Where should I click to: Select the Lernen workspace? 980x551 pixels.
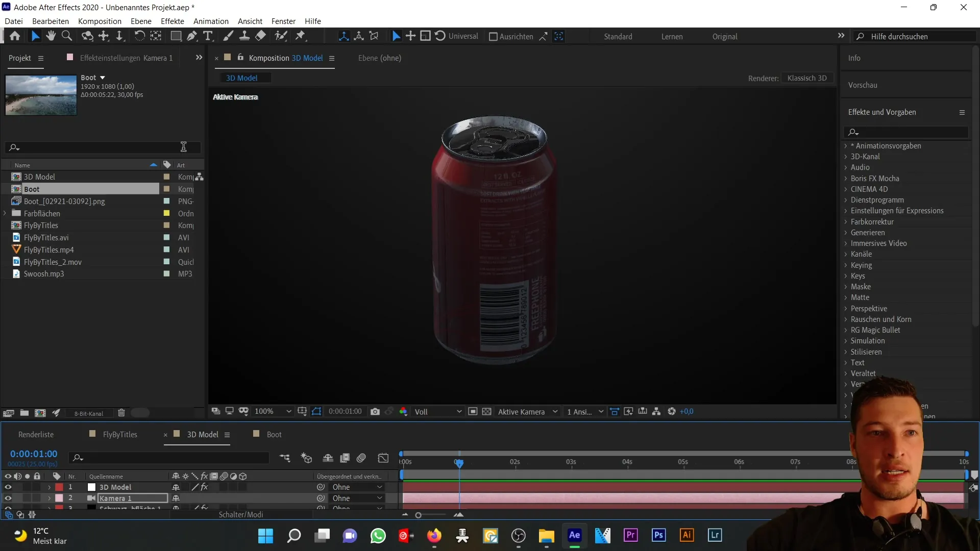672,37
